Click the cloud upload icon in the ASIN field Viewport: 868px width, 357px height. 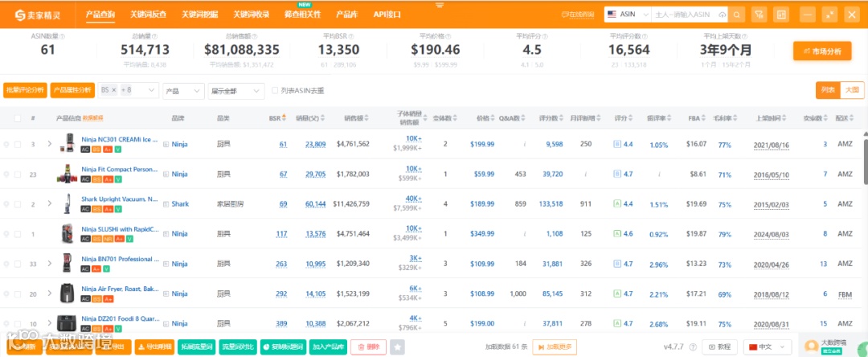coord(723,14)
